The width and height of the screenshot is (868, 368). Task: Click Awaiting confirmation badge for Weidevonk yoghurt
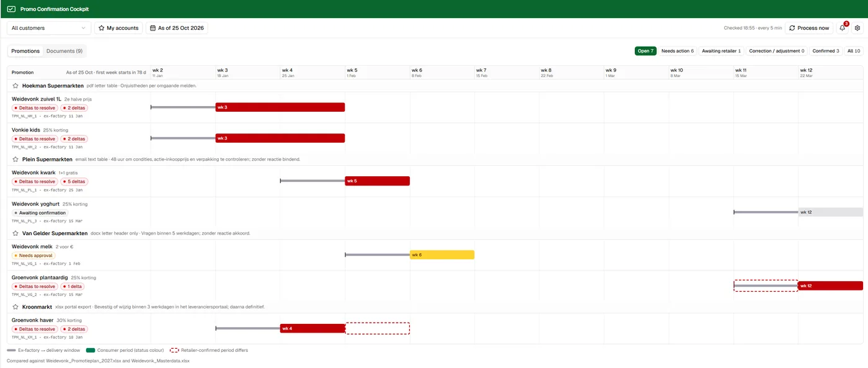tap(40, 213)
